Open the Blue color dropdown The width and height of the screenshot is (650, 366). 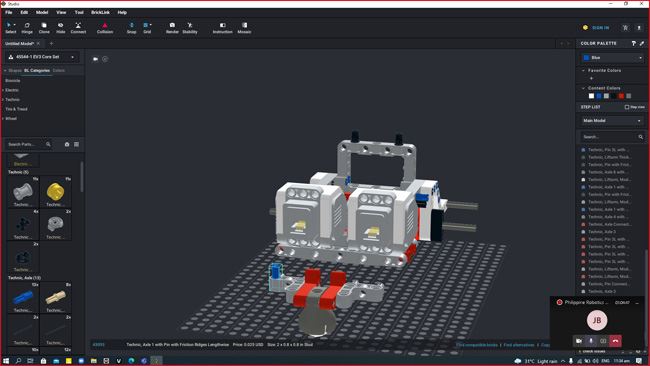[613, 58]
